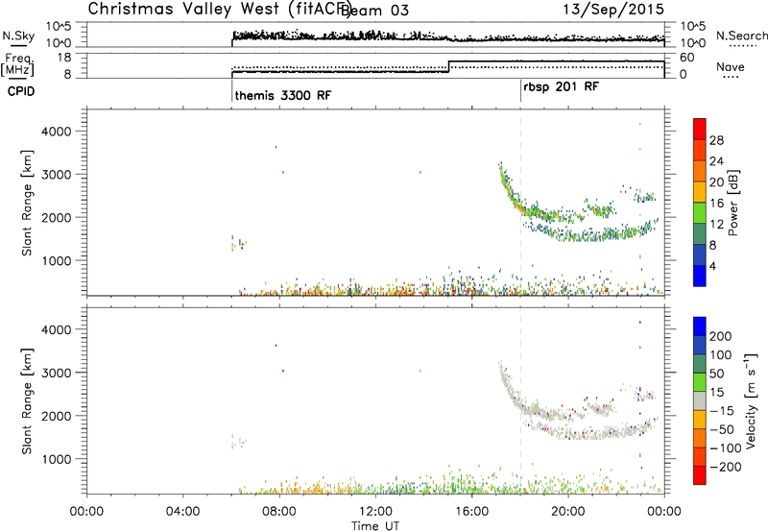Image resolution: width=768 pixels, height=532 pixels.
Task: Click the '2000' tick of the velocity panel
Action: pyautogui.click(x=56, y=416)
